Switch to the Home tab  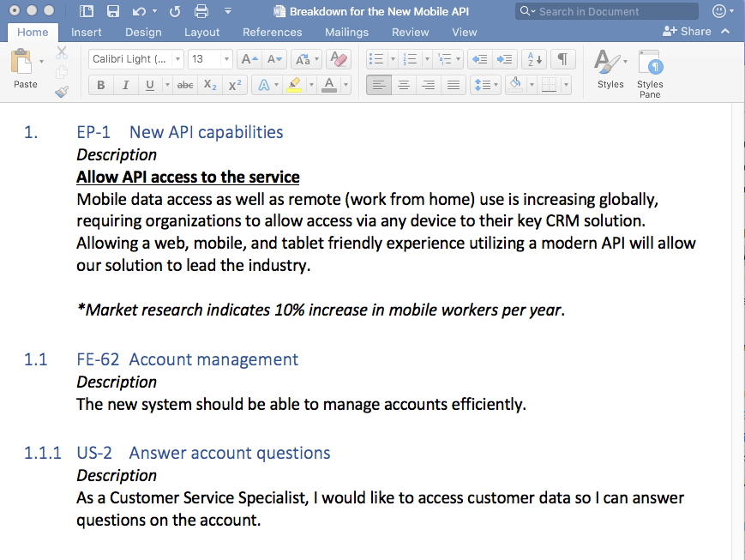pyautogui.click(x=33, y=33)
